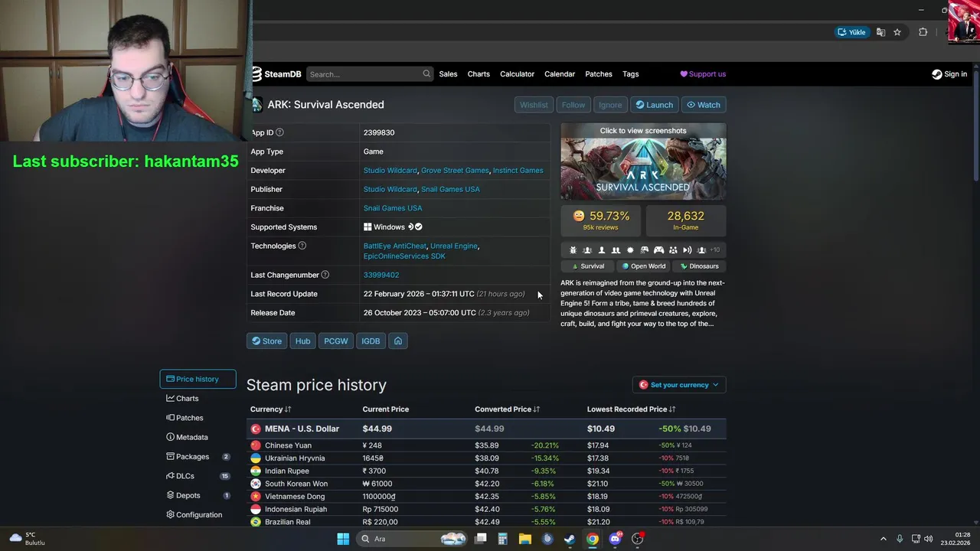Click the microphone icon in system tray
980x551 pixels.
coord(900,539)
